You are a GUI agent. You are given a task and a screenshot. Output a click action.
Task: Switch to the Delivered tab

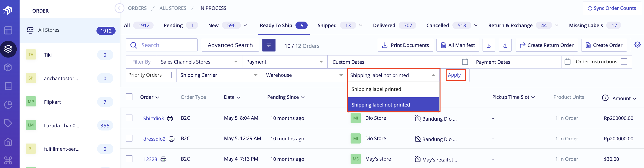(394, 25)
